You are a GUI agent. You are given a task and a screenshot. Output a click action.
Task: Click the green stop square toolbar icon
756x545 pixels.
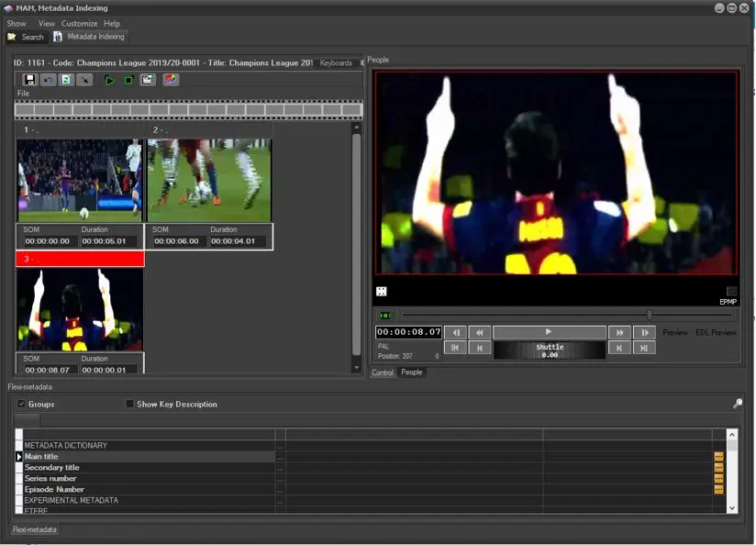click(128, 80)
